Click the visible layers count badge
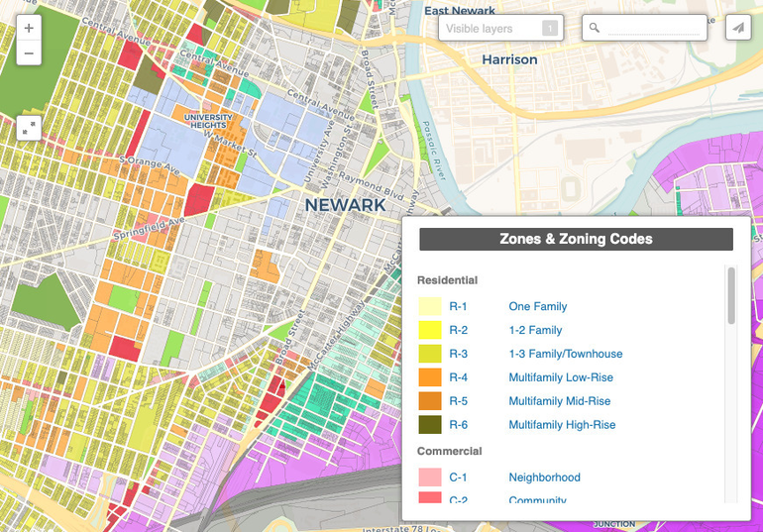 coord(549,29)
